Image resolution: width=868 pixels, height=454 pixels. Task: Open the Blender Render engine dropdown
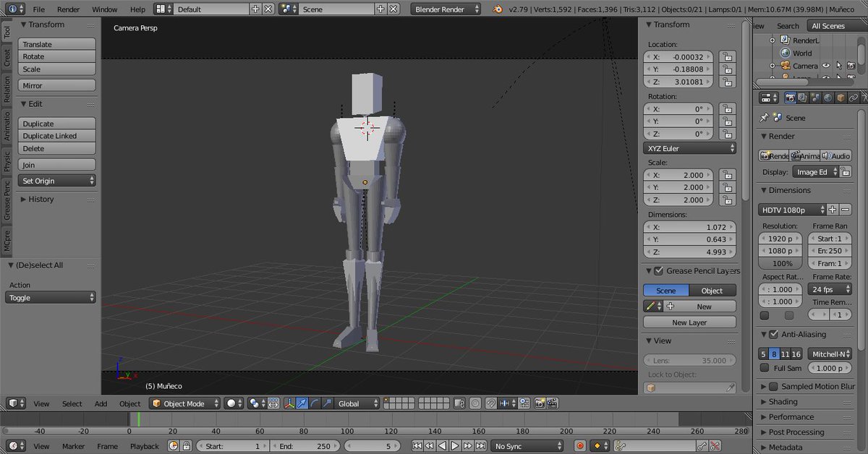point(446,9)
